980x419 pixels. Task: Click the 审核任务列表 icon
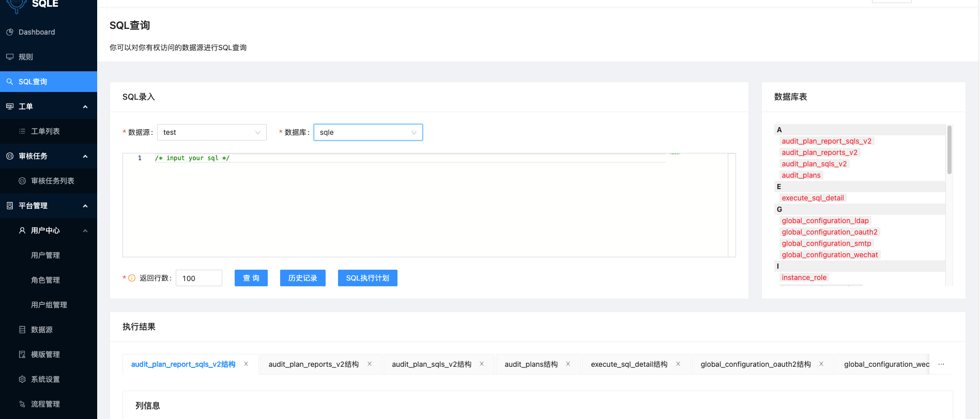click(x=22, y=181)
